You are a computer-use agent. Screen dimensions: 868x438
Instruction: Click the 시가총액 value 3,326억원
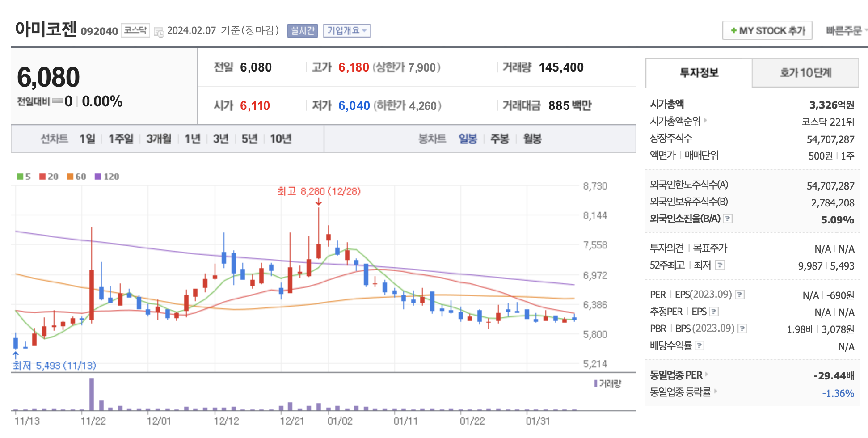832,105
